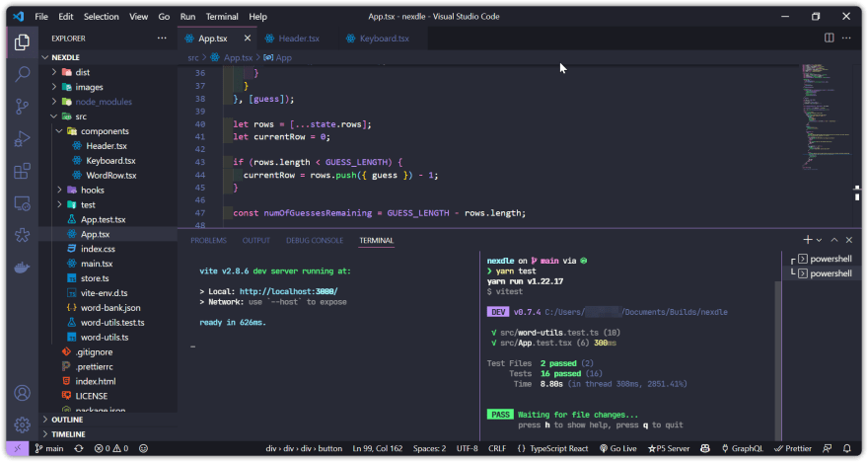Open the Source Control view
Screen dimensions: 868x462
click(22, 107)
